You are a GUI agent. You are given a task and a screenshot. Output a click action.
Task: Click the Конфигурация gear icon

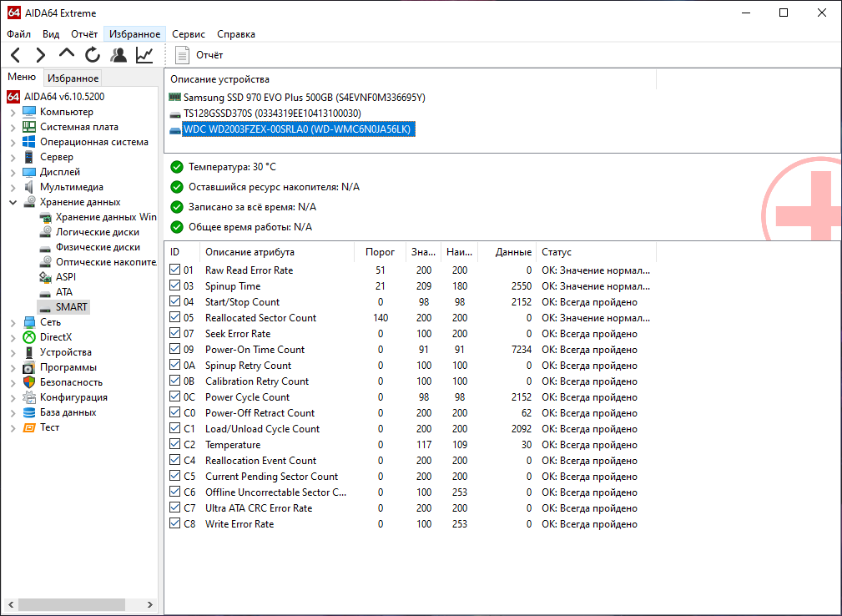coord(29,397)
